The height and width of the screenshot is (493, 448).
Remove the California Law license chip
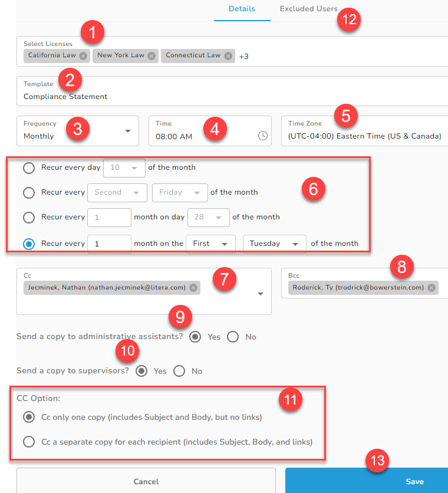[83, 56]
